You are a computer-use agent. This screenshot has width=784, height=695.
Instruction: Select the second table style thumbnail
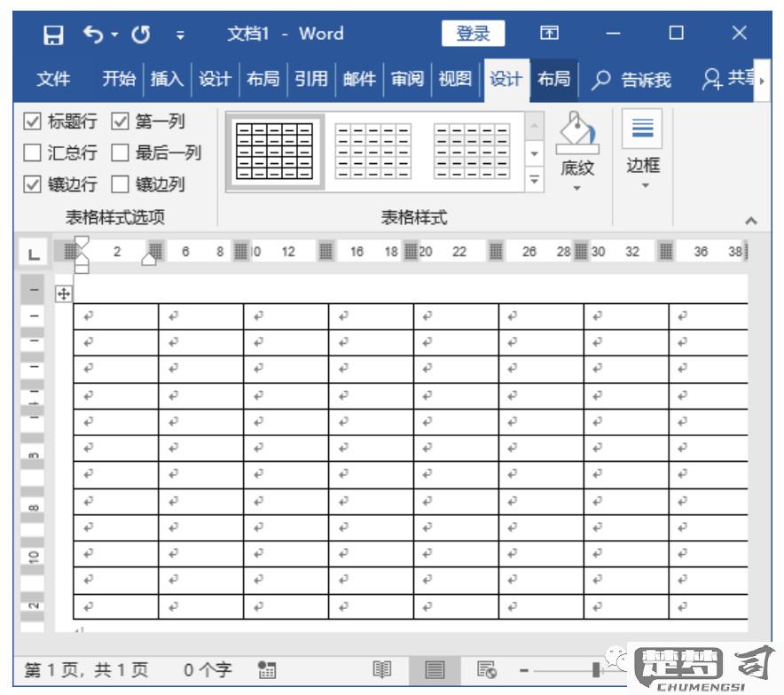(373, 152)
